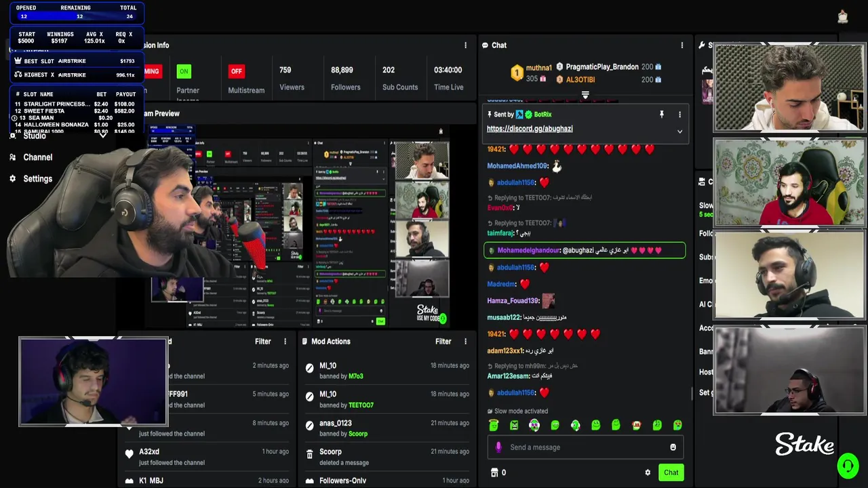Viewport: 868px width, 488px height.
Task: Click moderator name M7o3 in Mod Actions
Action: 356,376
